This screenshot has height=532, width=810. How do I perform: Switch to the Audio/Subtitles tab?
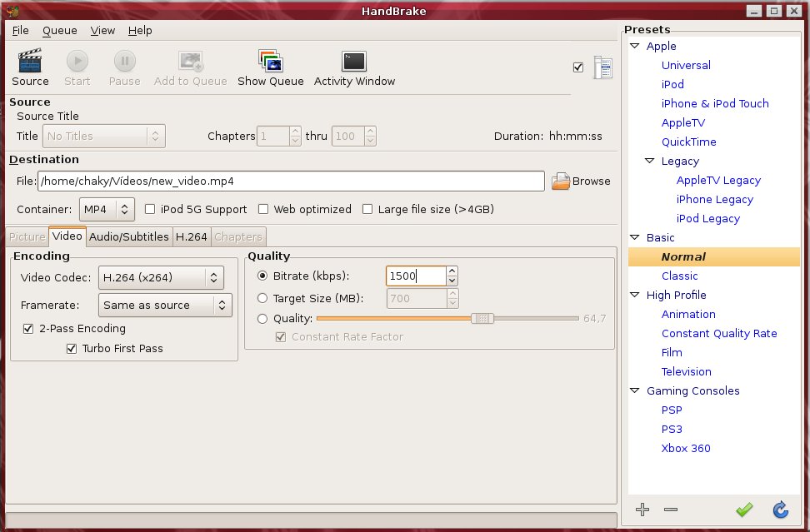click(129, 236)
